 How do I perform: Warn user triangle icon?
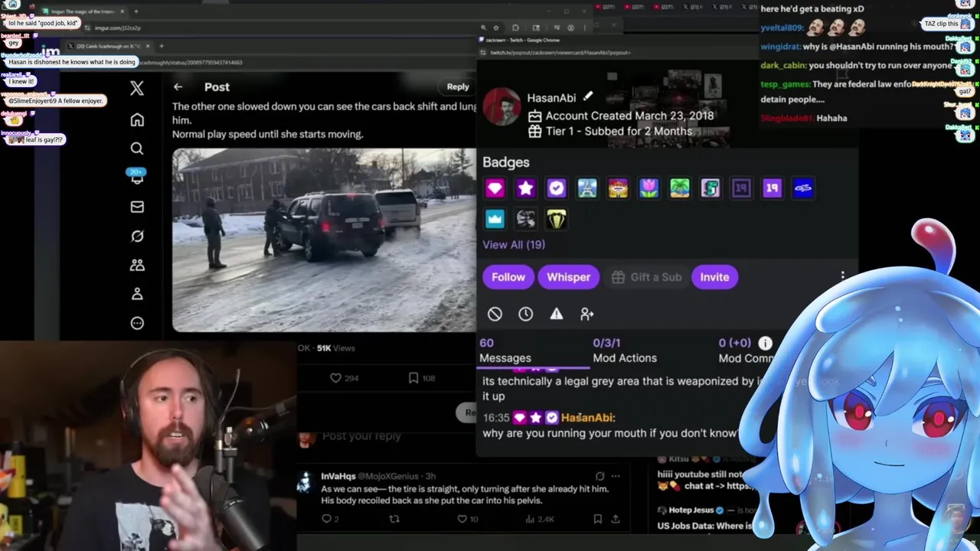(x=556, y=315)
